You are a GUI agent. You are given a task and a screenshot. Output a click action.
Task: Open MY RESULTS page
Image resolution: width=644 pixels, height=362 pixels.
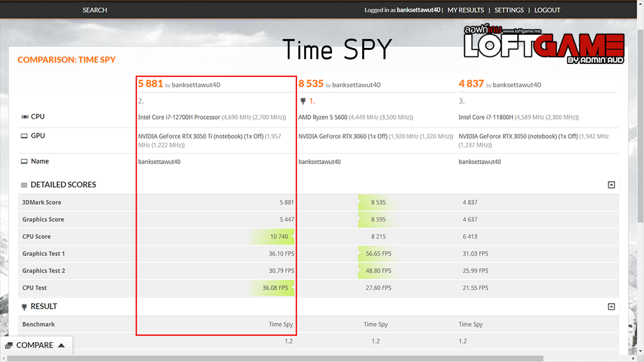(x=466, y=10)
